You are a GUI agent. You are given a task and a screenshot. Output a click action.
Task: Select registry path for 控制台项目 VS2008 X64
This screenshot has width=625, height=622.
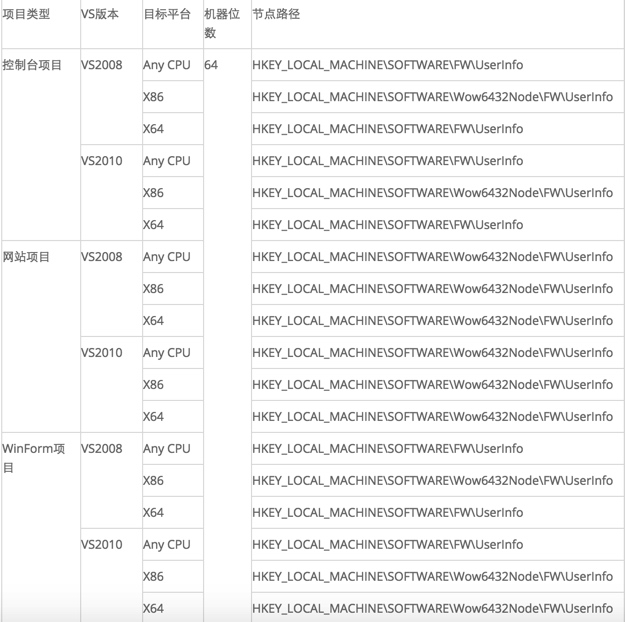pyautogui.click(x=438, y=129)
